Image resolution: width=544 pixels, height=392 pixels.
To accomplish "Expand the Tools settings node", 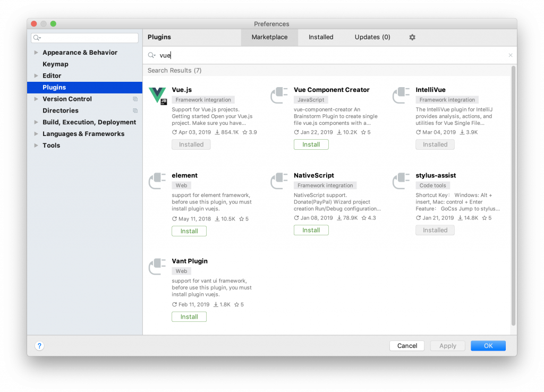I will (x=36, y=146).
